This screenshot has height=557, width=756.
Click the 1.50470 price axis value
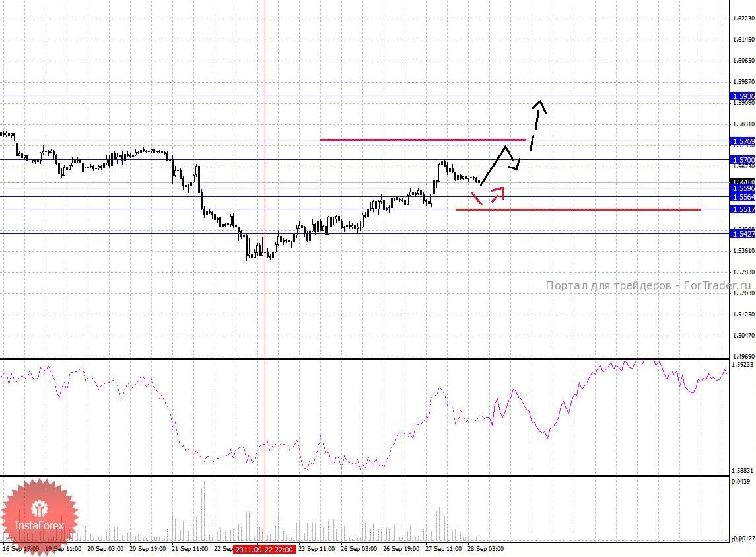click(743, 336)
